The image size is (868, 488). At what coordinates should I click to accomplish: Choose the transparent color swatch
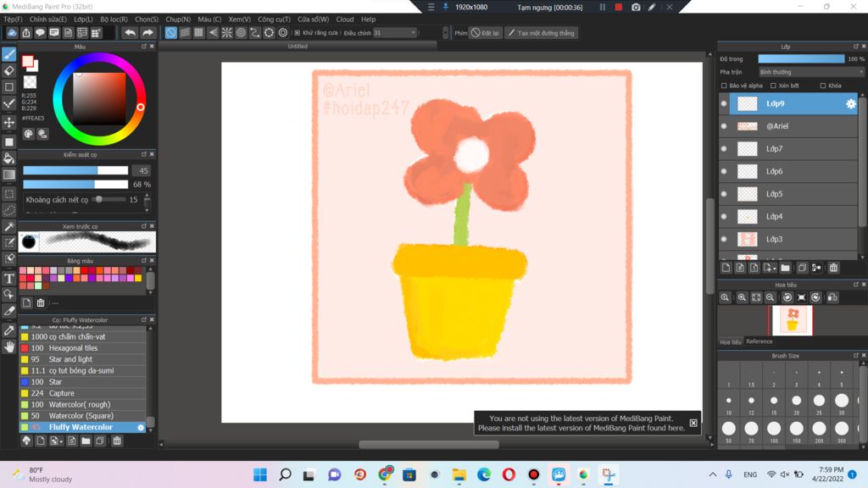(x=30, y=82)
